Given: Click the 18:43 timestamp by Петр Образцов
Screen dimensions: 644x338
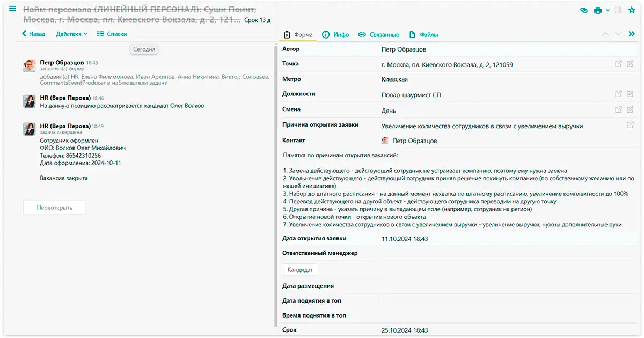Looking at the screenshot, I should point(92,63).
